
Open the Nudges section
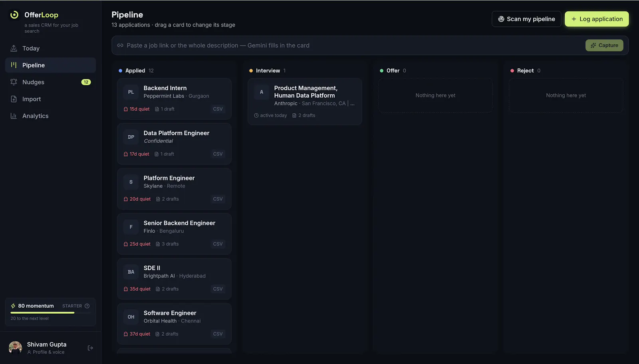click(50, 82)
